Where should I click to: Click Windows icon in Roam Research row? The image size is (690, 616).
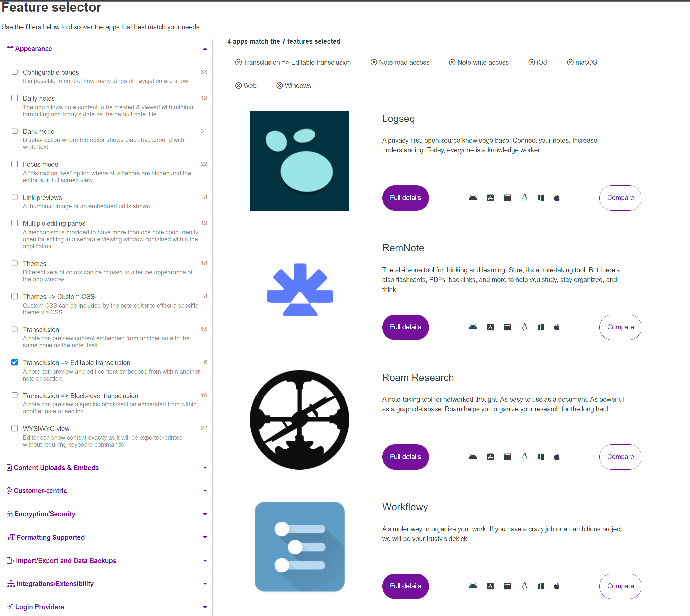tap(541, 457)
